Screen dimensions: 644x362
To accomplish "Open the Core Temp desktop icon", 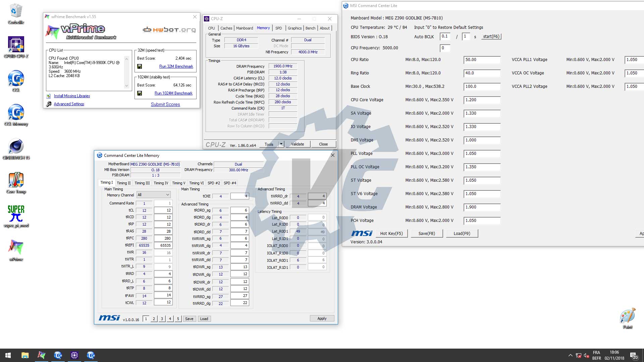I will 16,183.
